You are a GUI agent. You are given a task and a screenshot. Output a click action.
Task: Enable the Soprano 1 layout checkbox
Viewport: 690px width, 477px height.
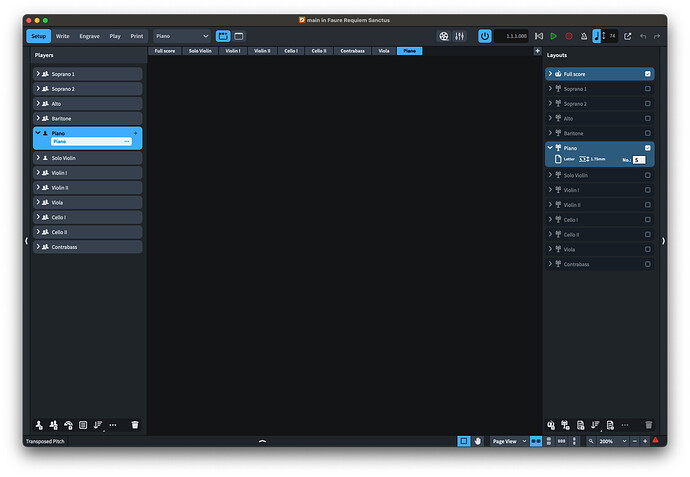(648, 89)
